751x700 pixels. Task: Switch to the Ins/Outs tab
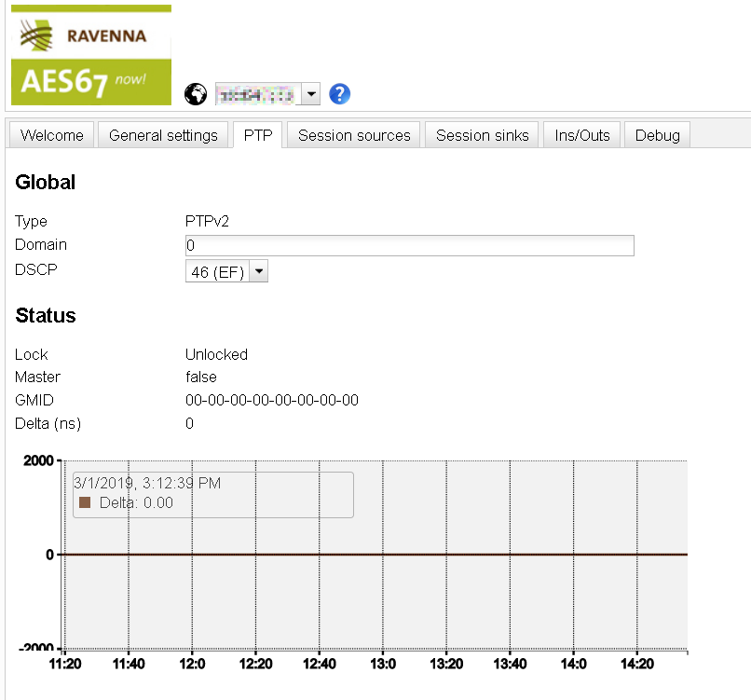click(x=582, y=135)
